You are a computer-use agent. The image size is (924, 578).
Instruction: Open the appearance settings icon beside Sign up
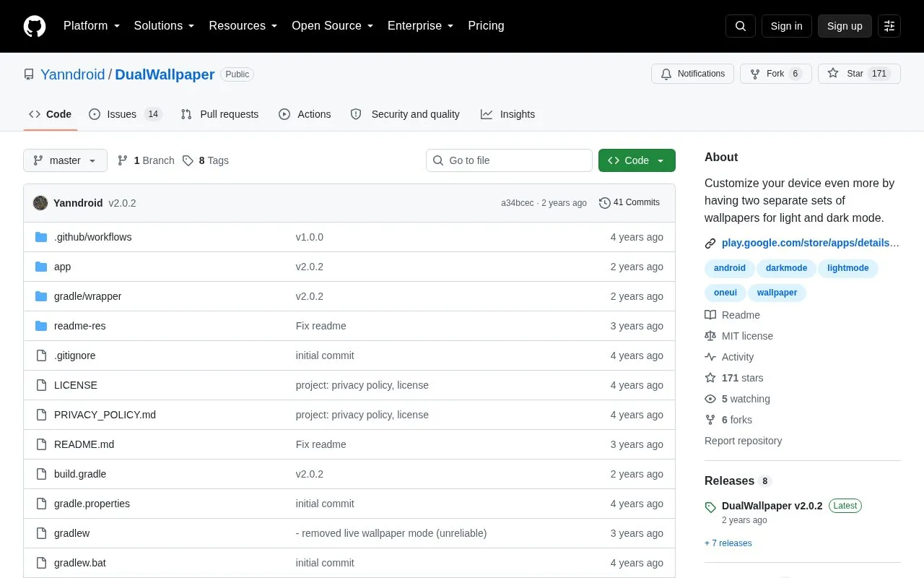pos(889,26)
